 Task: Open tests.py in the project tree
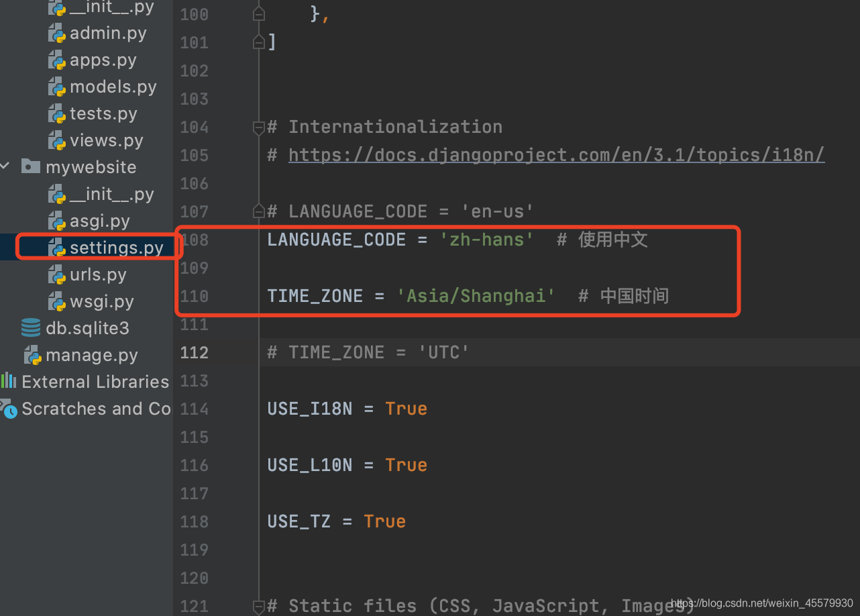point(103,114)
